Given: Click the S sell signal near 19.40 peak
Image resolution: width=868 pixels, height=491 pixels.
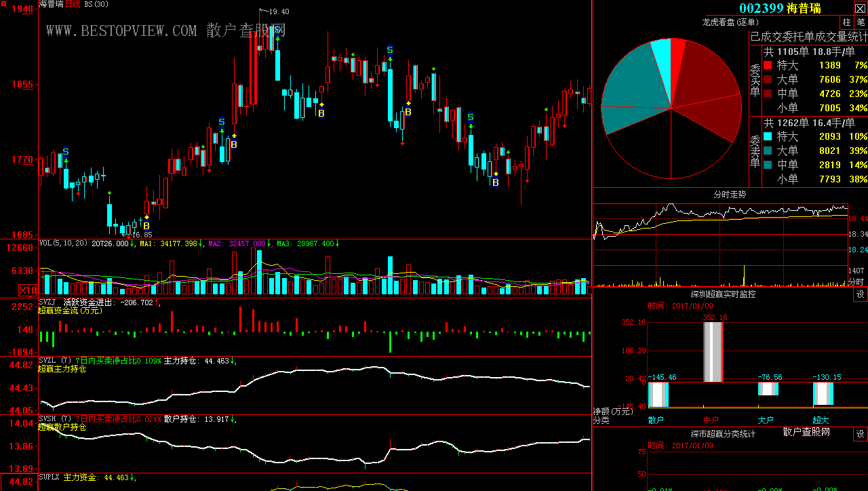Looking at the screenshot, I should pyautogui.click(x=277, y=29).
